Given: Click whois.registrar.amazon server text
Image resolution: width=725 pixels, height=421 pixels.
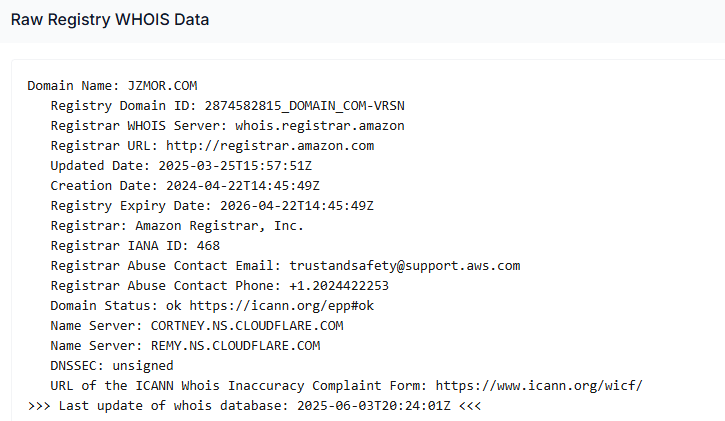Looking at the screenshot, I should tap(320, 126).
